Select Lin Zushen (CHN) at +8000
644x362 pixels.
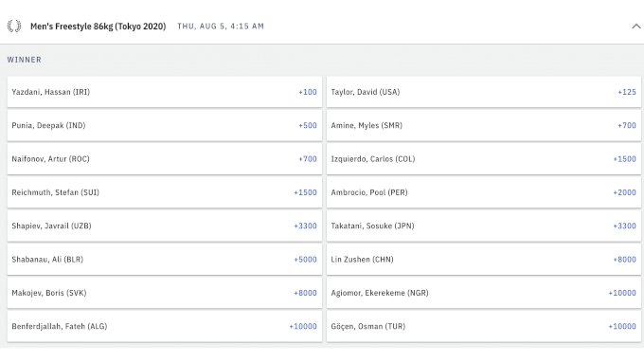click(483, 260)
